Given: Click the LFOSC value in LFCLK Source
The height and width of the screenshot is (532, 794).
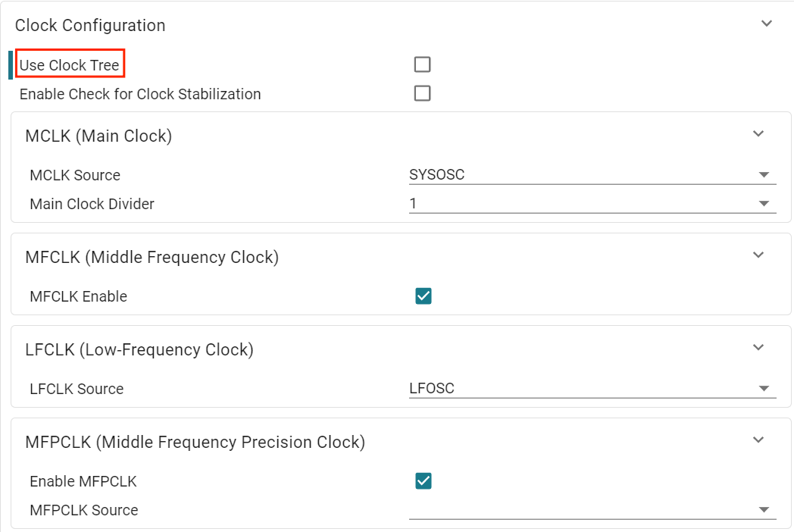Looking at the screenshot, I should click(x=431, y=389).
